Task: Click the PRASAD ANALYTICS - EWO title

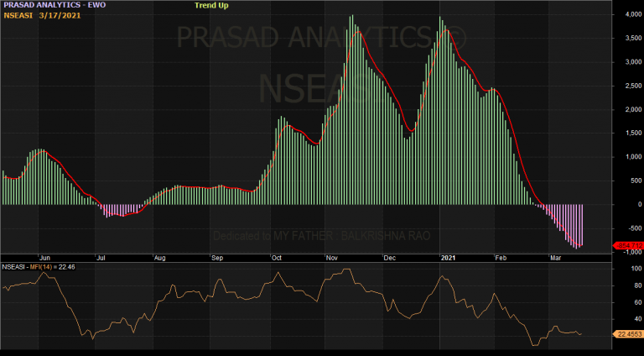Action: pyautogui.click(x=55, y=5)
